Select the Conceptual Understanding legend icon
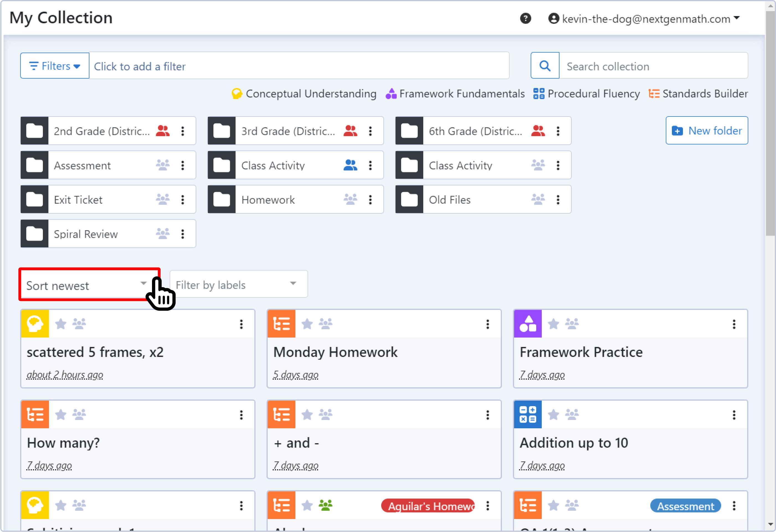Screen dimensions: 776x532 (x=237, y=94)
